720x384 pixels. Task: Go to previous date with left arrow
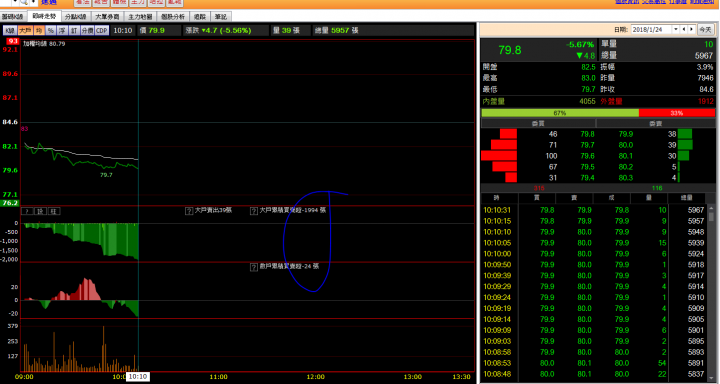684,29
